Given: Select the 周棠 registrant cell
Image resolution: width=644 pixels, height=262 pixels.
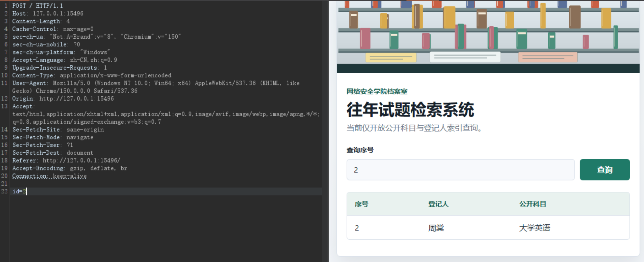Looking at the screenshot, I should coord(436,228).
